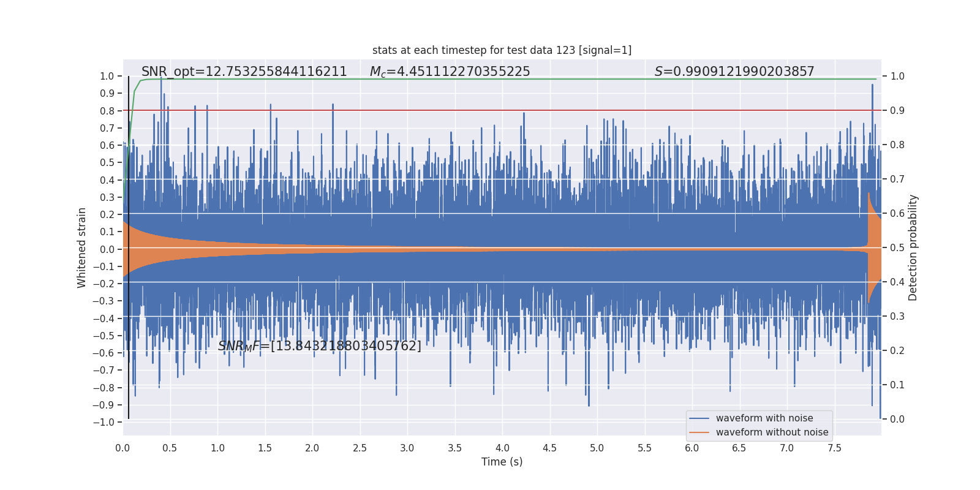980x490 pixels.
Task: Click the 2.5 tick on time axis
Action: click(360, 448)
